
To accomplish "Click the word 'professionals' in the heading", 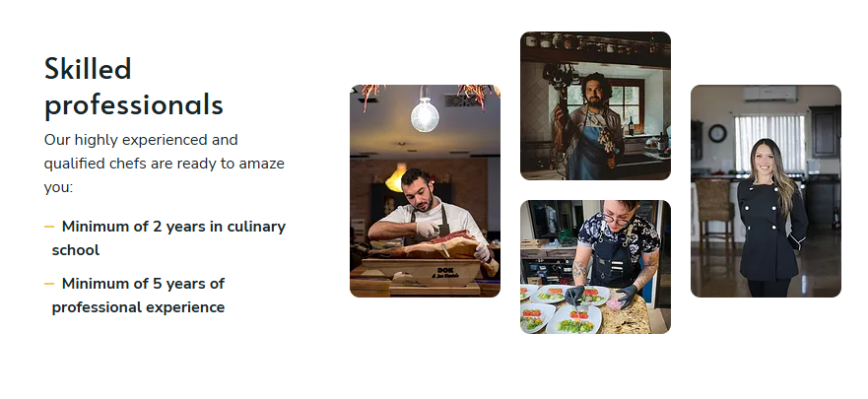I will click(x=133, y=104).
